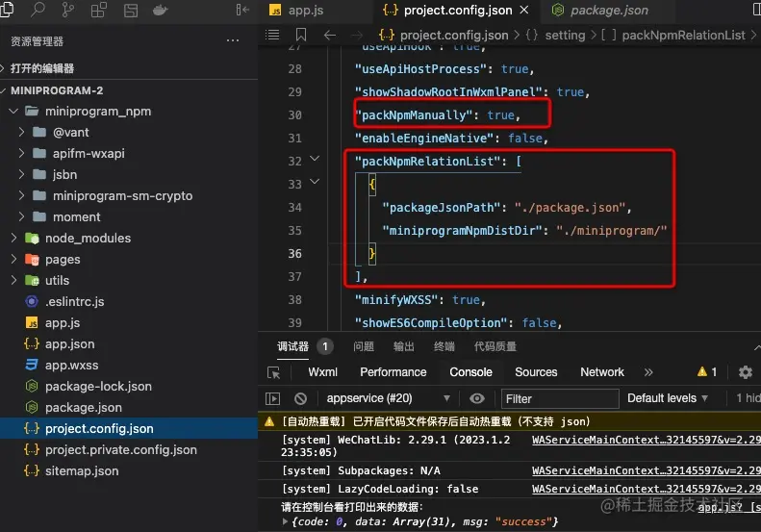Go back with the left arrow icon

330,35
